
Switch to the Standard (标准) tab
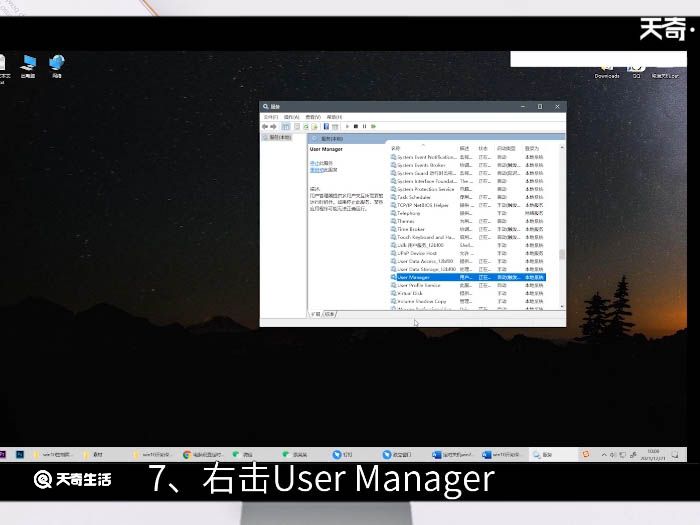click(329, 314)
